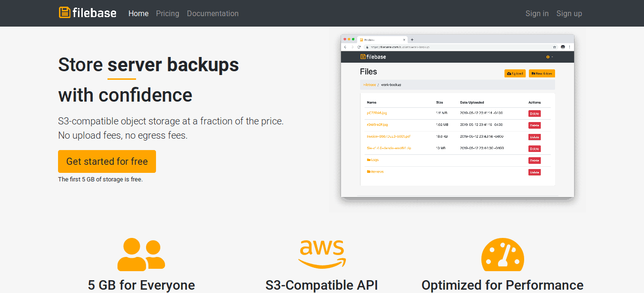Expand the gear settings dropdown in the preview
This screenshot has width=644, height=293.
[549, 57]
